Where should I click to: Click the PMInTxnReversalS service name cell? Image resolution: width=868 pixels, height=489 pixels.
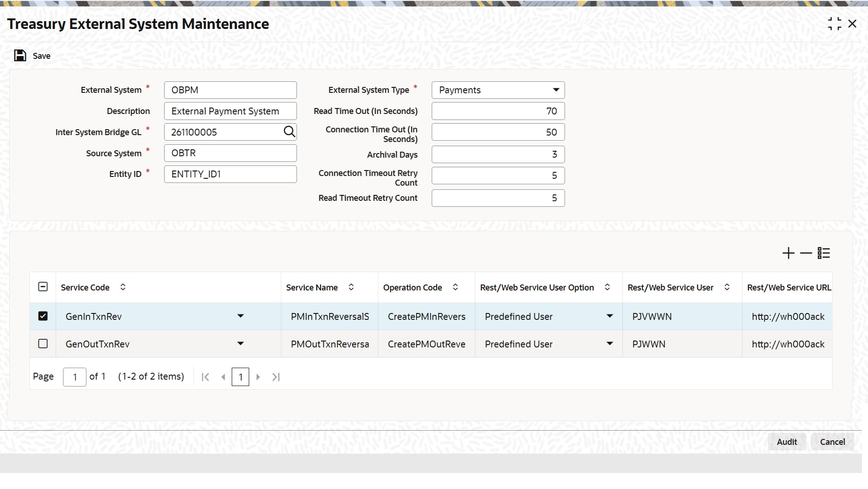point(330,316)
